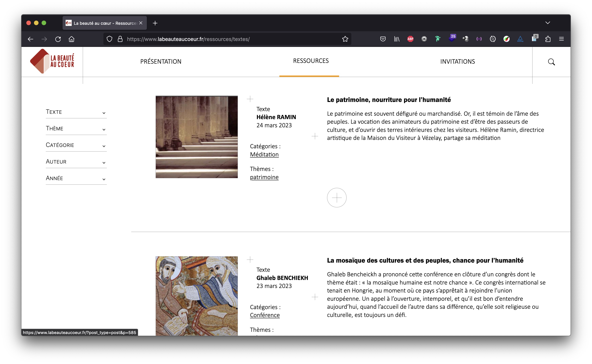
Task: Open the blue triangle extension icon
Action: click(x=520, y=39)
